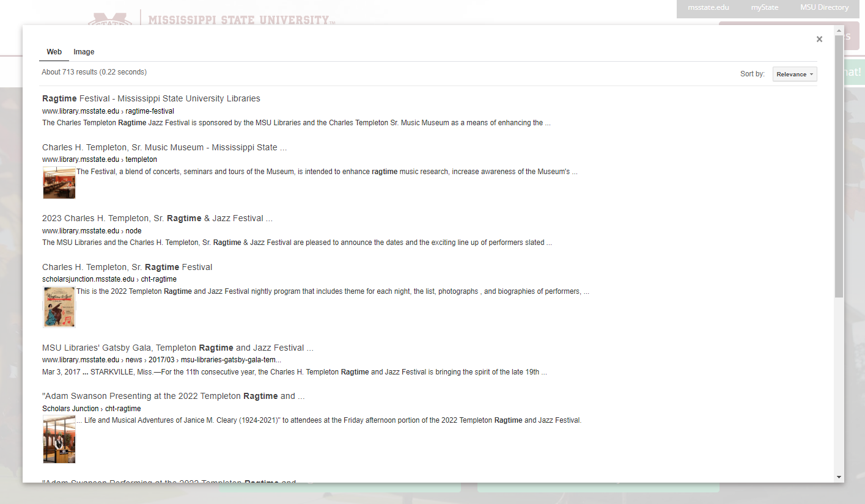Click the snippet beginning 'The Festival, a blend of concerts'
Viewport: 865px width, 504px height.
pos(327,172)
